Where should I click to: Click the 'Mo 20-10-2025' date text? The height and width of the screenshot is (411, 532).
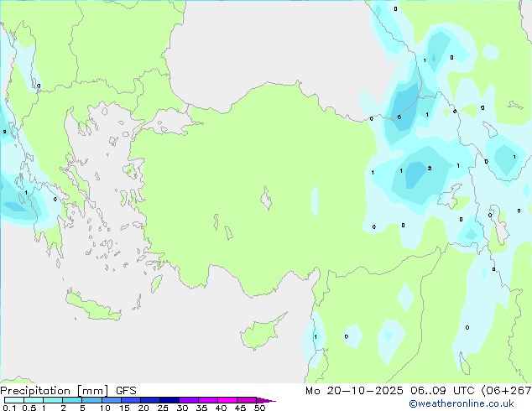point(354,391)
